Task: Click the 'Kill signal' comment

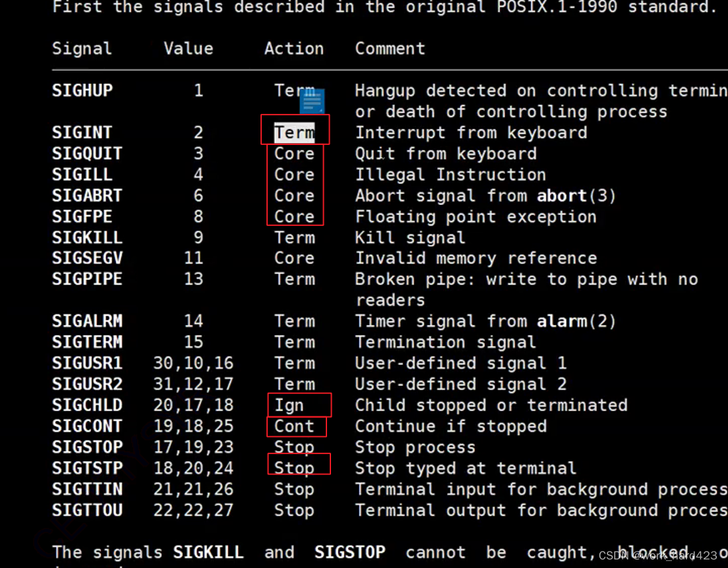Action: pos(410,238)
